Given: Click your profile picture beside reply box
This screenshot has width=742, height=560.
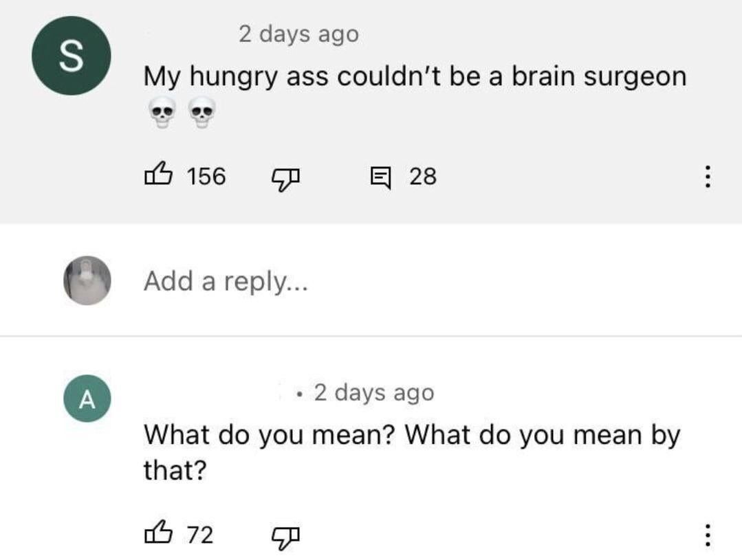Looking at the screenshot, I should 87,280.
